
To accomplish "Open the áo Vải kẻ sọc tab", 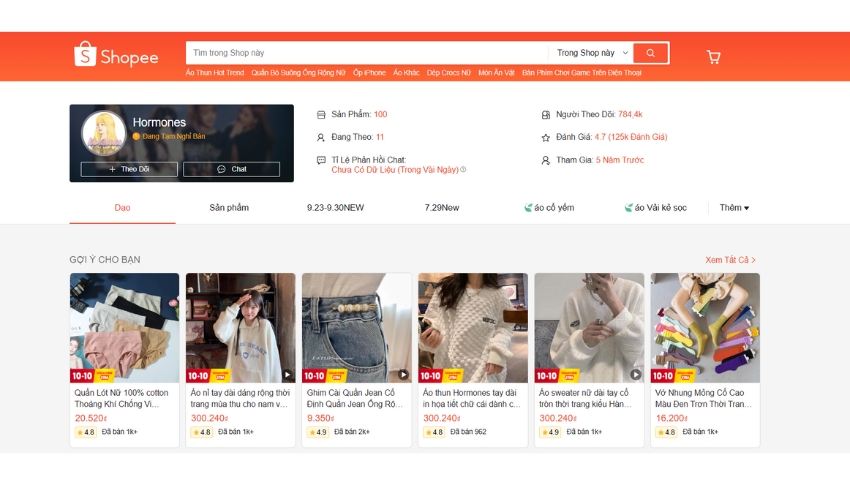I will click(655, 208).
